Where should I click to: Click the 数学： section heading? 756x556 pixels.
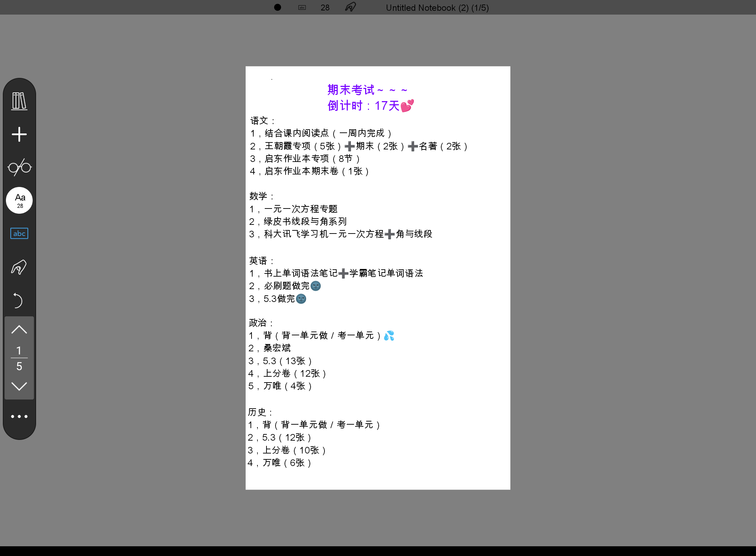[x=262, y=196]
